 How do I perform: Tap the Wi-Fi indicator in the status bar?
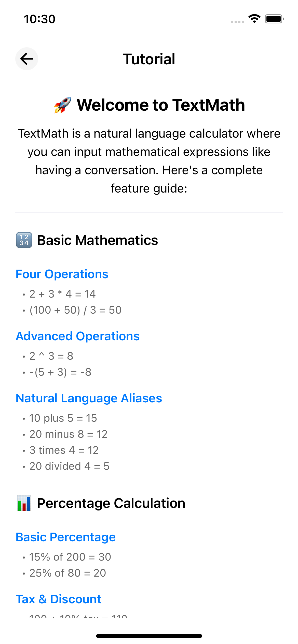254,19
